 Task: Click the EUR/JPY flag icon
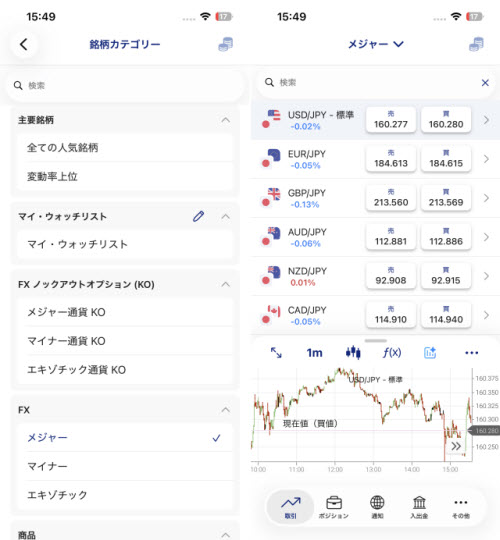click(271, 158)
